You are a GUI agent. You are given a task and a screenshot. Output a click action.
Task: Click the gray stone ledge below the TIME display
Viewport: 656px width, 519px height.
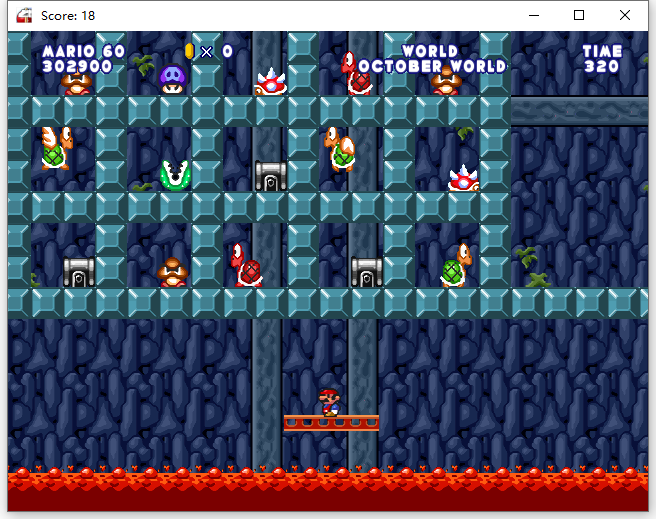pyautogui.click(x=579, y=111)
